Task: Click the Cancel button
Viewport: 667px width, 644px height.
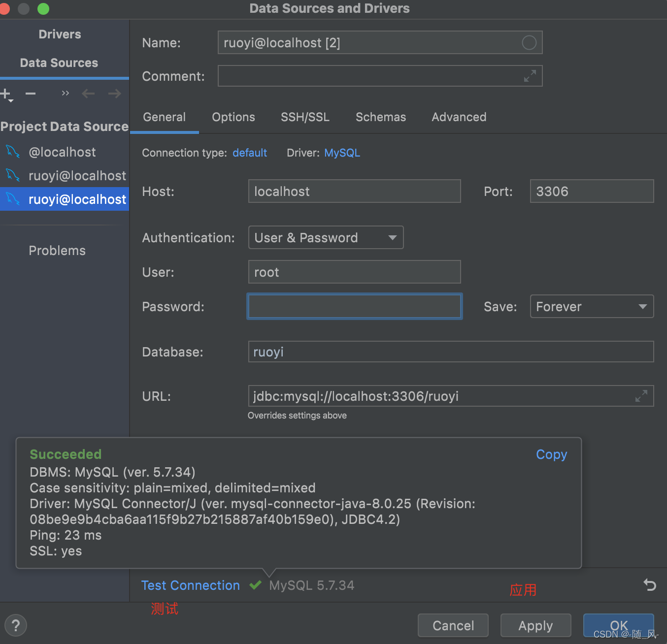Action: click(453, 625)
